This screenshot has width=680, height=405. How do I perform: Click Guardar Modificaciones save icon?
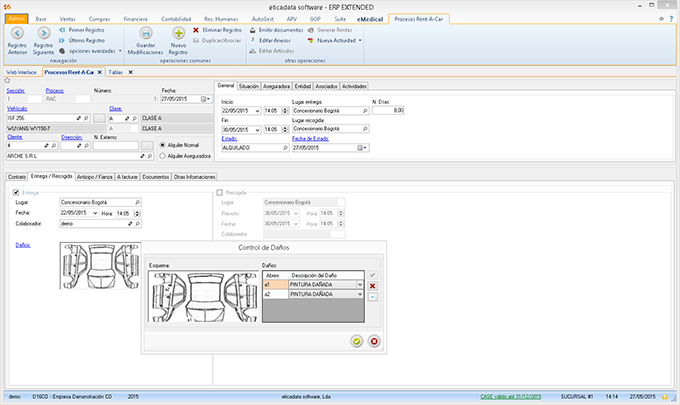point(145,35)
